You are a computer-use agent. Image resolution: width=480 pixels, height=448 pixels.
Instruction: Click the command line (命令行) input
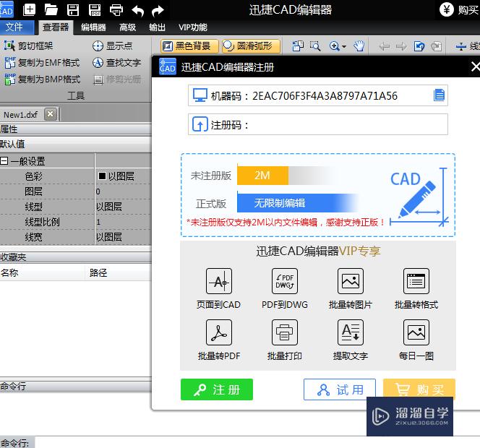[257, 442]
